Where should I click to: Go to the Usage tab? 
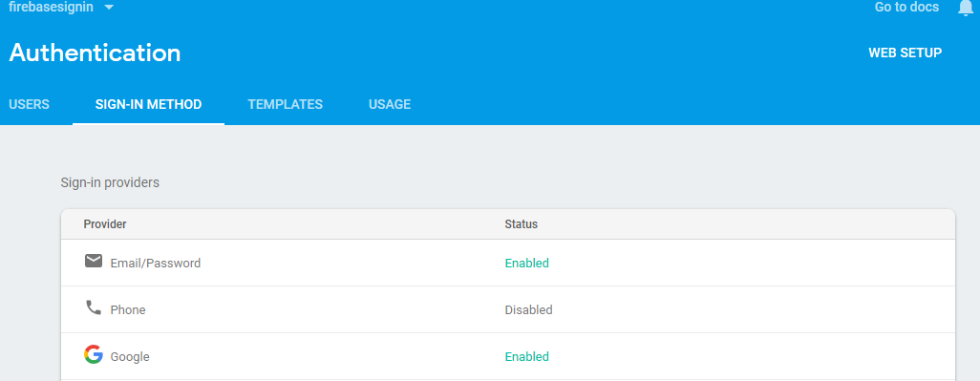point(390,104)
